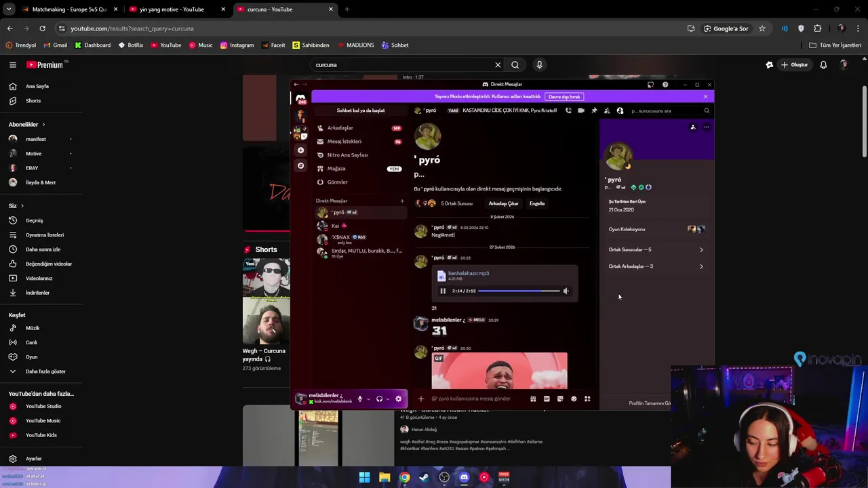Mute the Discord microphone

tap(360, 399)
